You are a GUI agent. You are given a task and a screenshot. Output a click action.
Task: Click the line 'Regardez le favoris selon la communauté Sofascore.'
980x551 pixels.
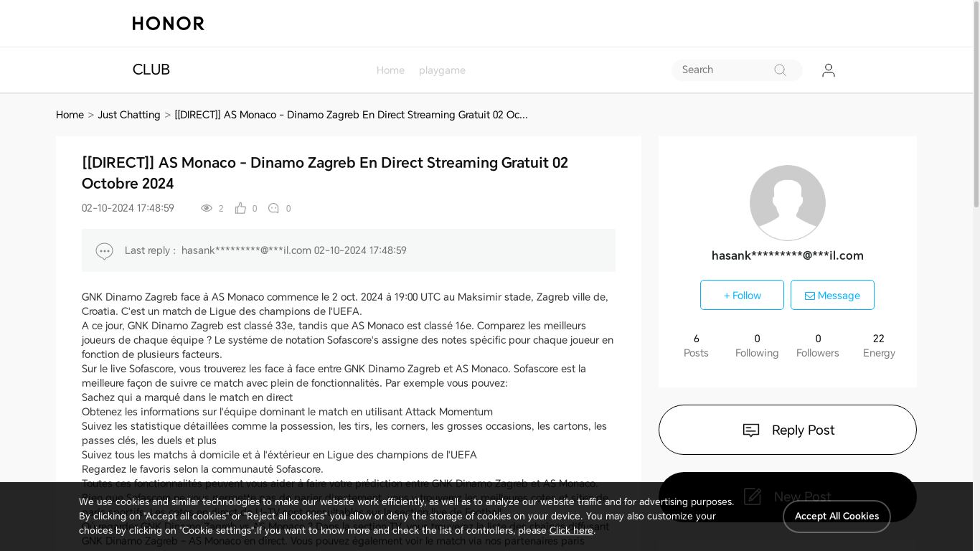(202, 469)
